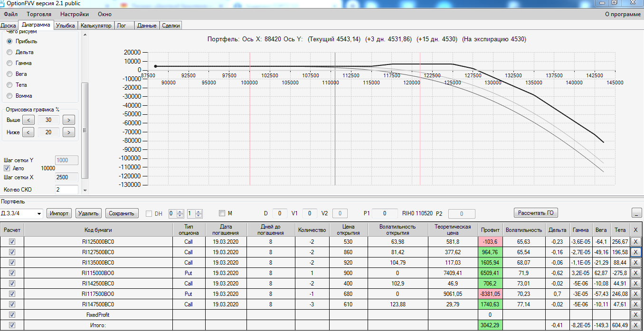644x331 pixels.
Task: Increase the Выше percent with right arrow
Action: point(69,120)
